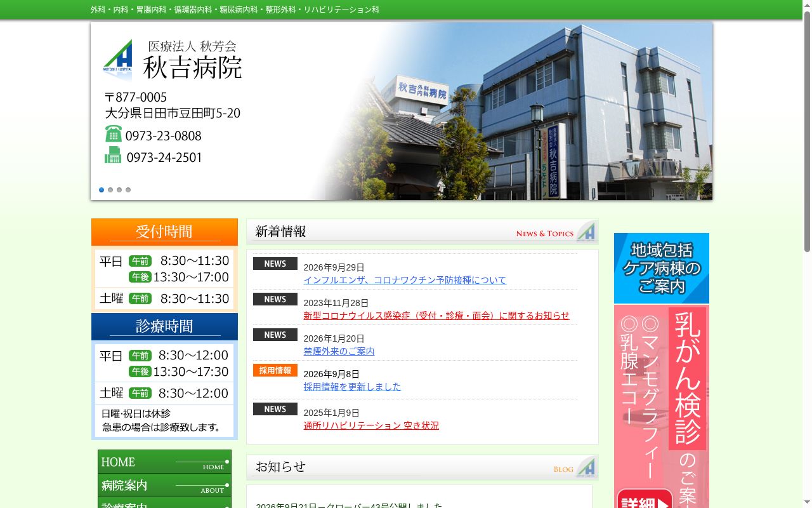Screen dimensions: 812x508
Task: Click the NEWS tag beside 2026年1月20日
Action: point(275,335)
